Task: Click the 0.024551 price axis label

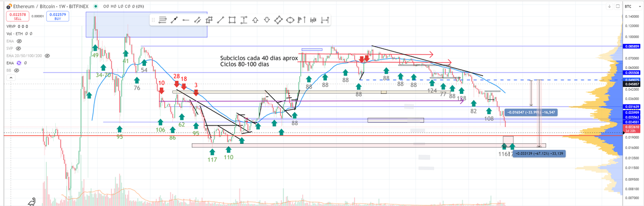Action: click(632, 122)
